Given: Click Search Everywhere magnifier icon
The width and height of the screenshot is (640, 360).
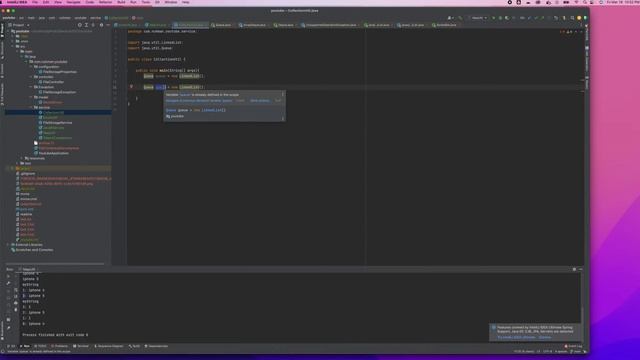Looking at the screenshot, I should pyautogui.click(x=572, y=18).
